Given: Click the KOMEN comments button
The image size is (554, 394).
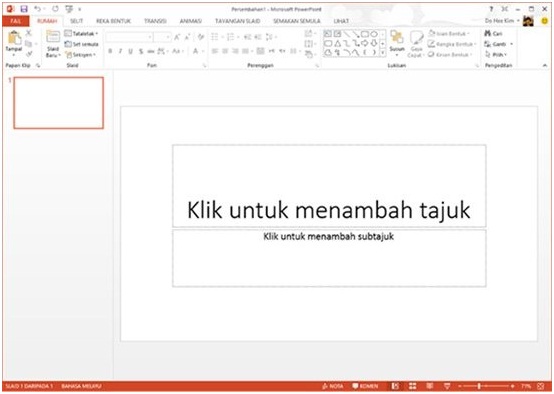Looking at the screenshot, I should (x=365, y=386).
